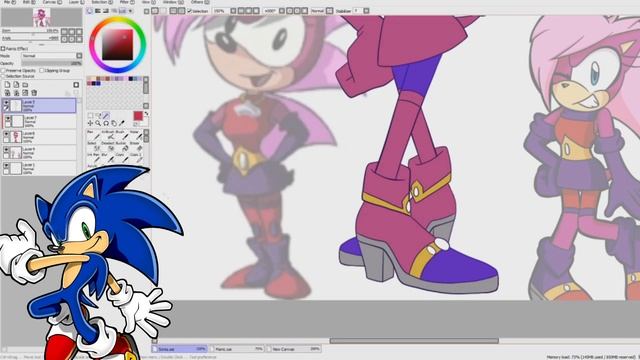Choose the Lasso selection tool

point(98,116)
